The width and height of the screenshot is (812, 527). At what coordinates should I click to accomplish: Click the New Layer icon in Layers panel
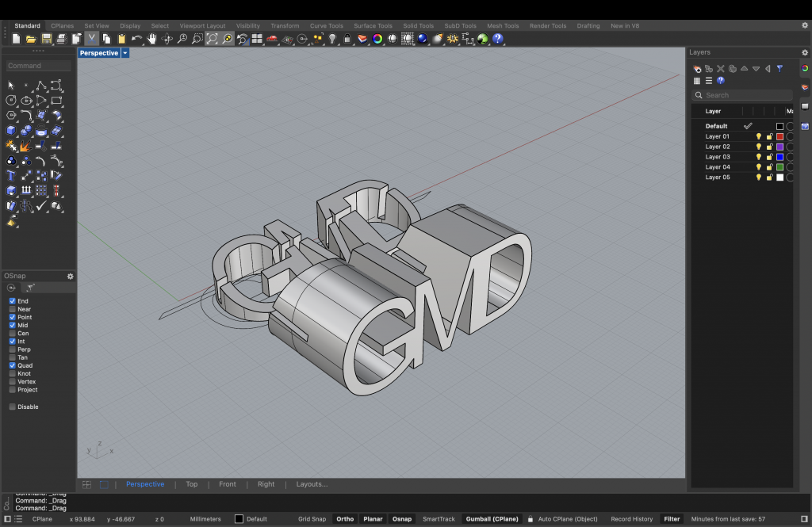[x=697, y=69]
